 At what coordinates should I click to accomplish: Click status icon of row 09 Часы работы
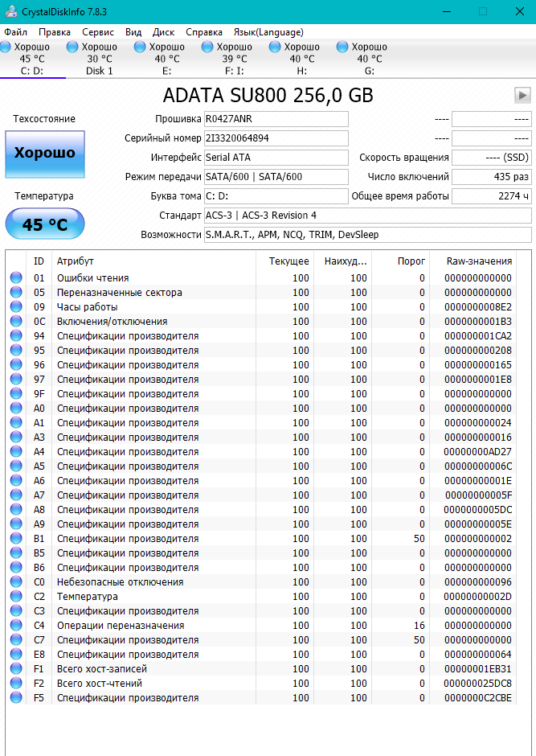[x=16, y=306]
